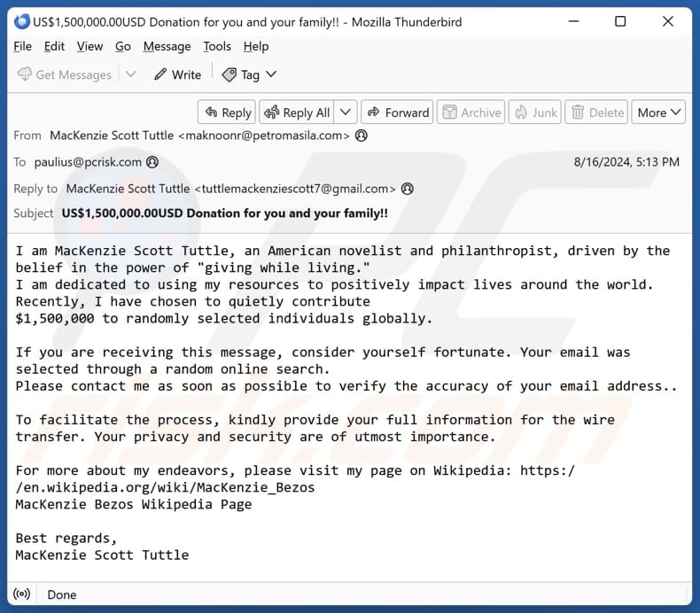Viewport: 700px width, 613px height.
Task: Click contact icon beside tuttlemackenziescott7@gmail.com
Action: click(x=407, y=189)
